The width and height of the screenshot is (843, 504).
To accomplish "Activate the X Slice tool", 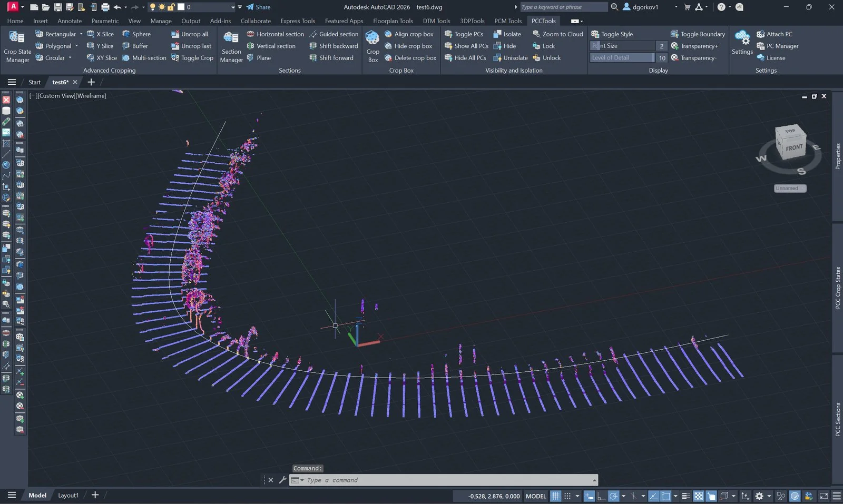I will (100, 34).
